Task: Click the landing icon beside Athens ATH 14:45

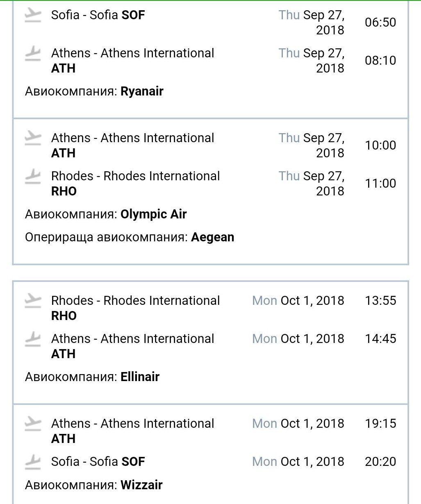Action: point(33,339)
